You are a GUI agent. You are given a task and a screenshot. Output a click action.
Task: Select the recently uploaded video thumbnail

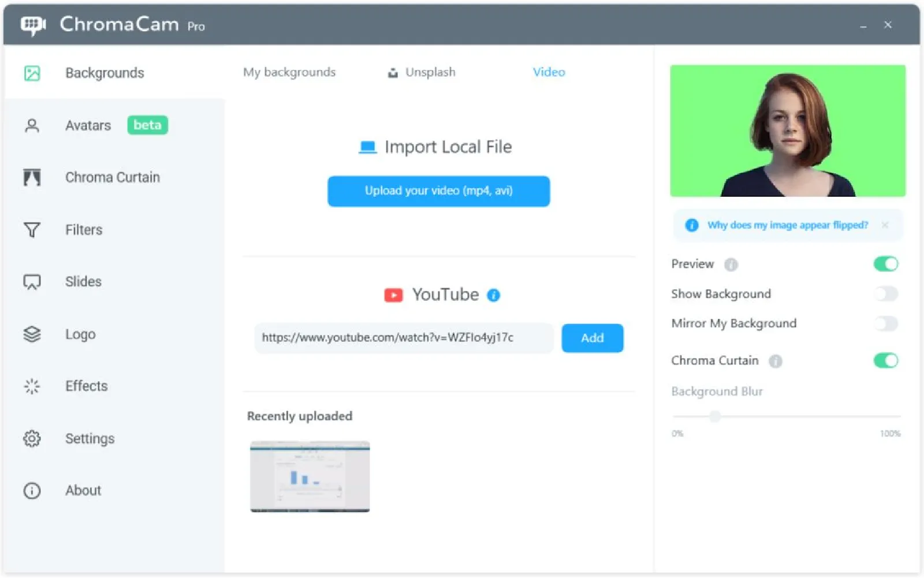click(x=310, y=477)
